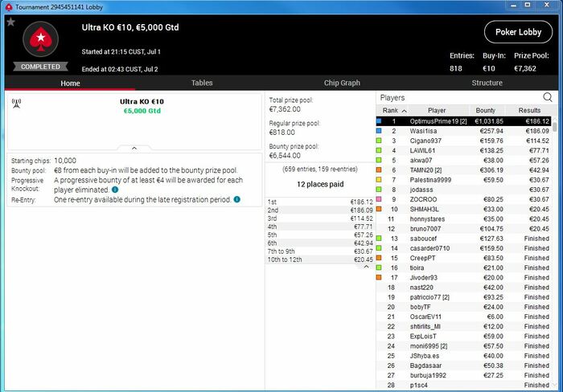Collapse the payout places list chevron

[x=366, y=267]
